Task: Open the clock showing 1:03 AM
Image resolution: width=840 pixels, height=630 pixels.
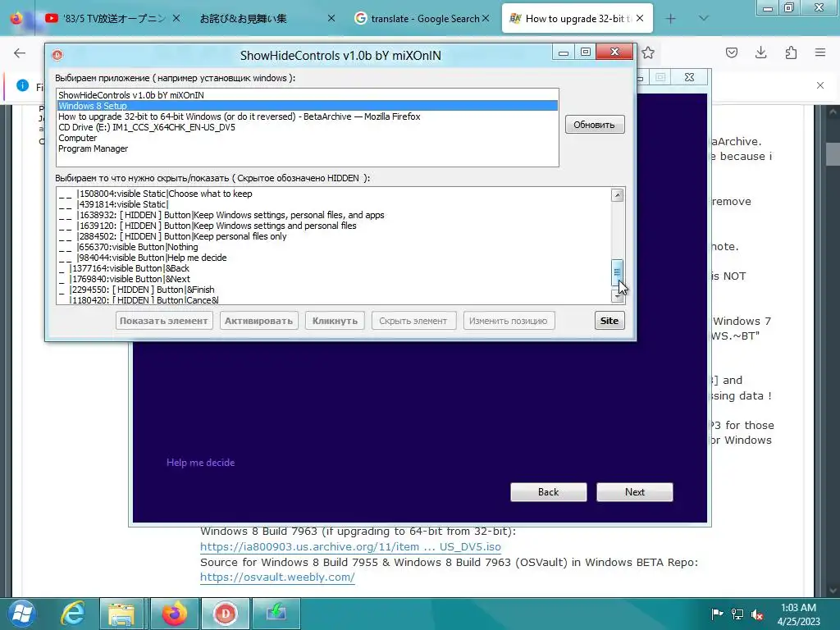Action: (798, 614)
